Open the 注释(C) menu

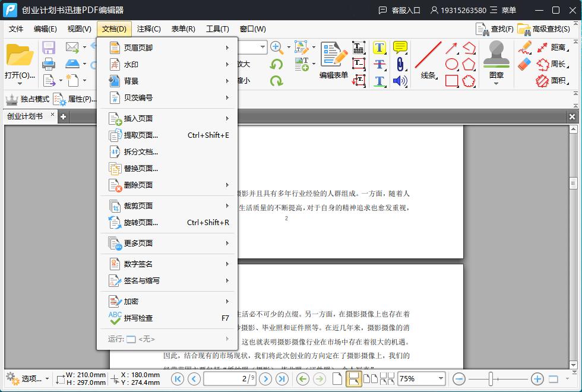tap(149, 28)
